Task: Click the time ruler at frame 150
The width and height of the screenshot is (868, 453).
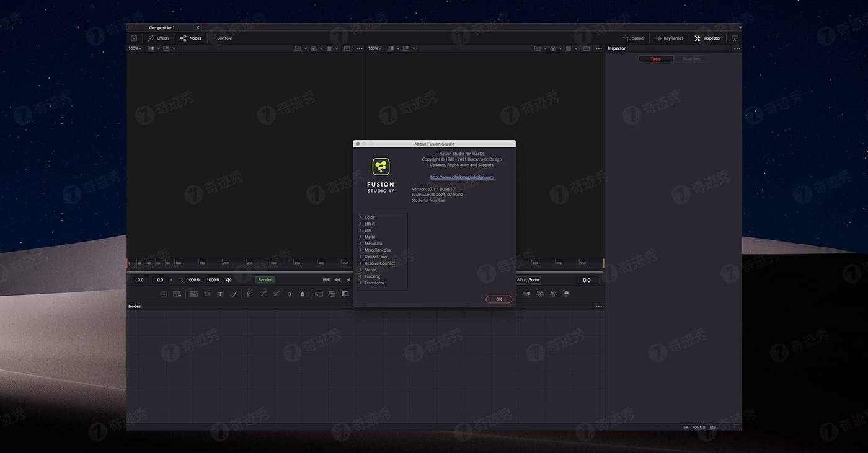Action: click(201, 263)
